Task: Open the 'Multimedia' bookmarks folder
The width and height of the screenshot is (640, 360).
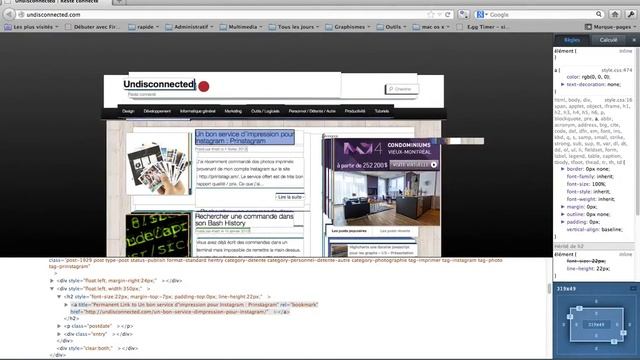Action: (x=241, y=27)
